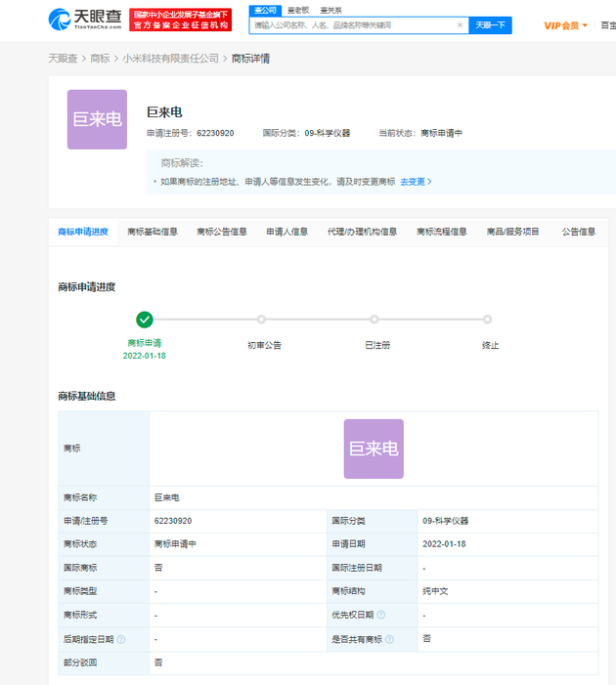Click the 终止 progress step circle
This screenshot has width=616, height=685.
487,320
